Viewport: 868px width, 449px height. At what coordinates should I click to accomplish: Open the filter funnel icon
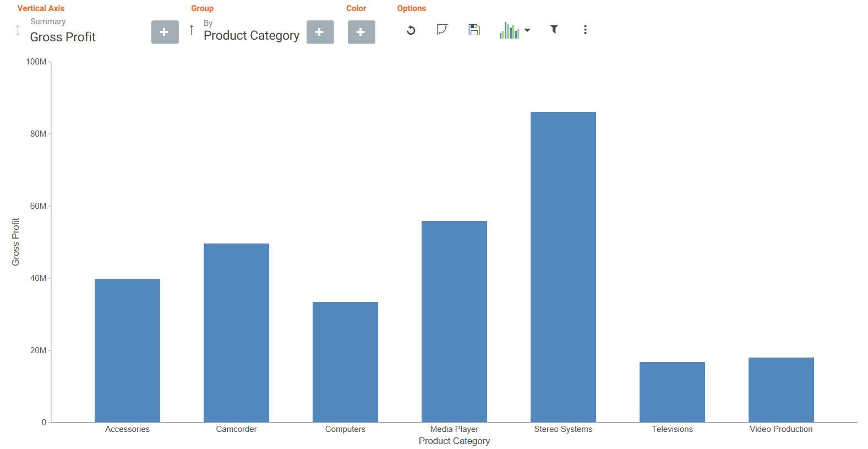point(554,30)
